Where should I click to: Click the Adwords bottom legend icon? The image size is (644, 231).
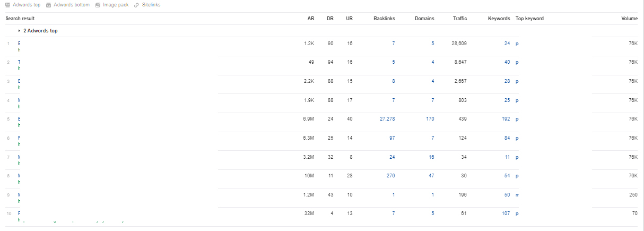[49, 5]
